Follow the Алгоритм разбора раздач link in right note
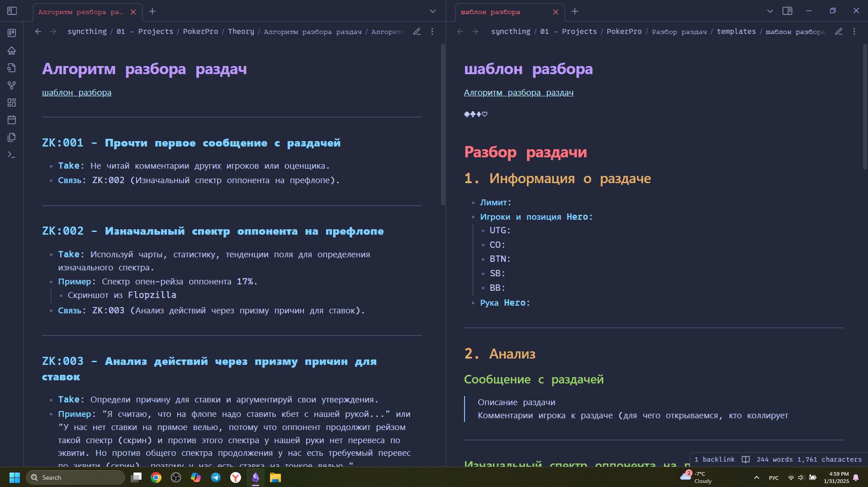This screenshot has height=487, width=868. [518, 93]
